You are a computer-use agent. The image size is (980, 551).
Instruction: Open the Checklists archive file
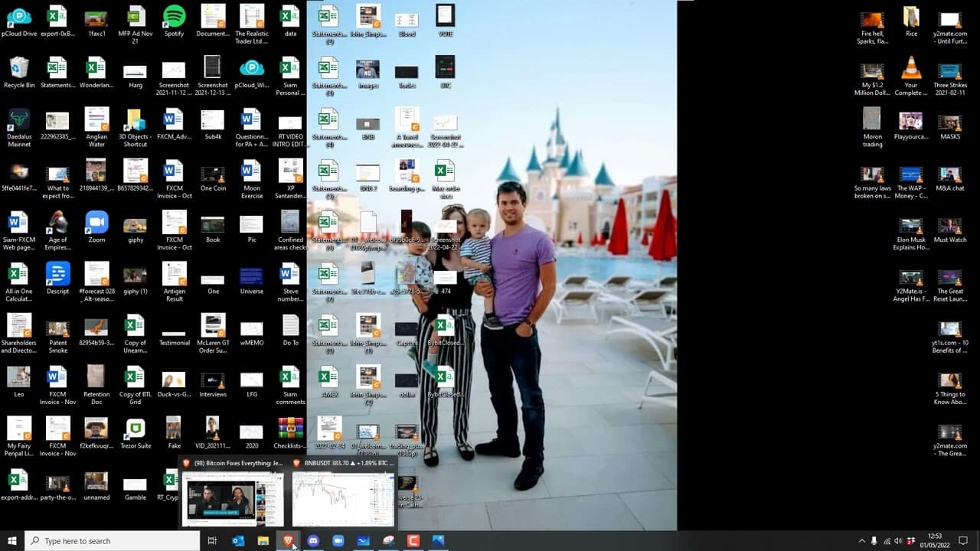290,433
